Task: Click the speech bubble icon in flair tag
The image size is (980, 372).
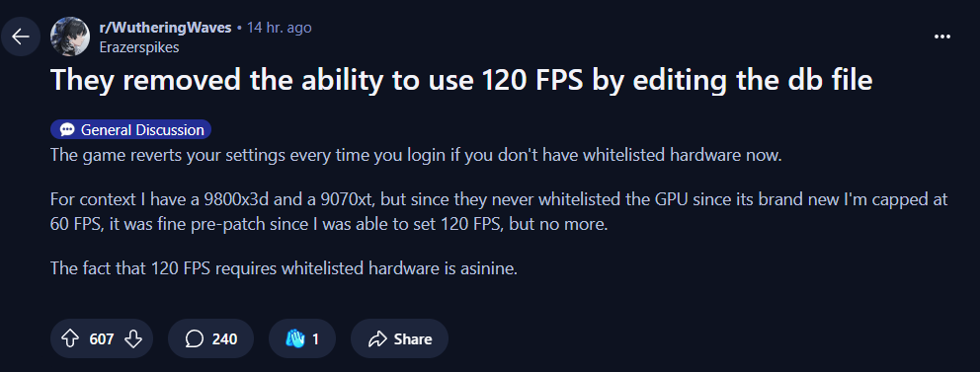Action: [67, 130]
